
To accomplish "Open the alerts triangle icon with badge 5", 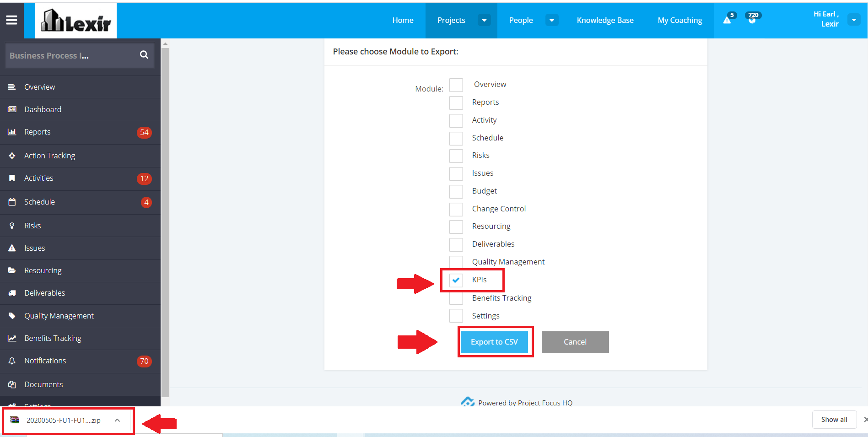I will [728, 20].
